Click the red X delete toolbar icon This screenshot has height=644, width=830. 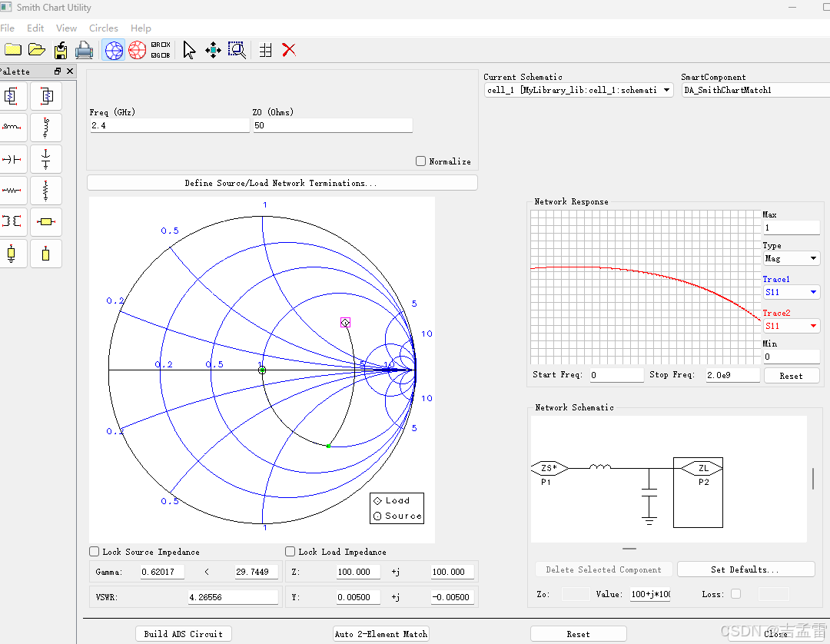pyautogui.click(x=289, y=50)
